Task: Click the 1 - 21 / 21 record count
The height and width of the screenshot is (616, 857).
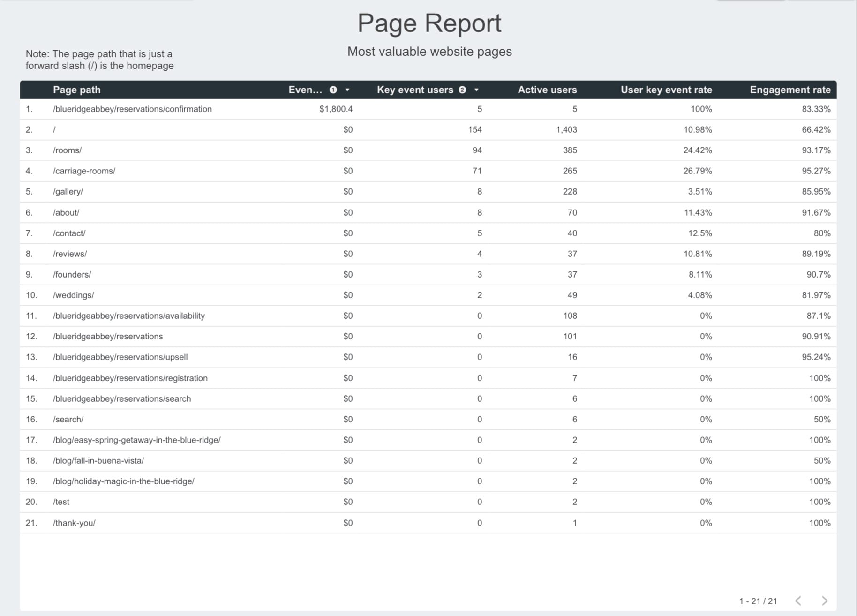Action: [758, 600]
